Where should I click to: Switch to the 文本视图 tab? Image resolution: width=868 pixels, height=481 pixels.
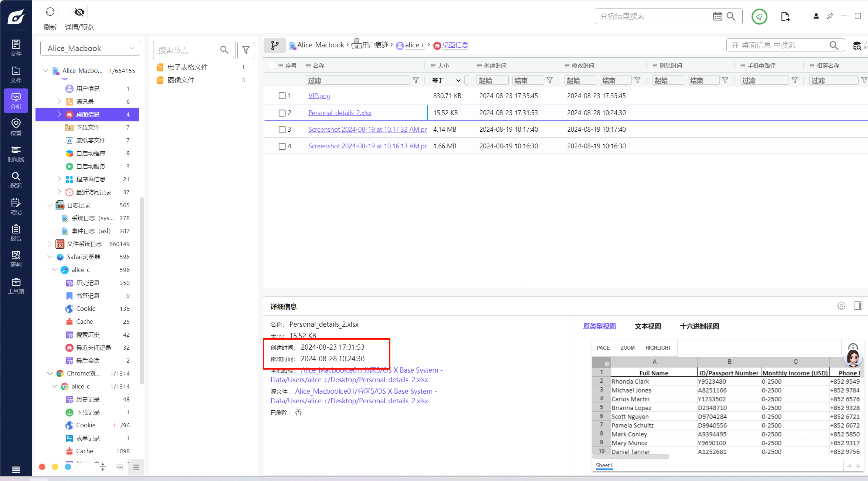point(648,326)
